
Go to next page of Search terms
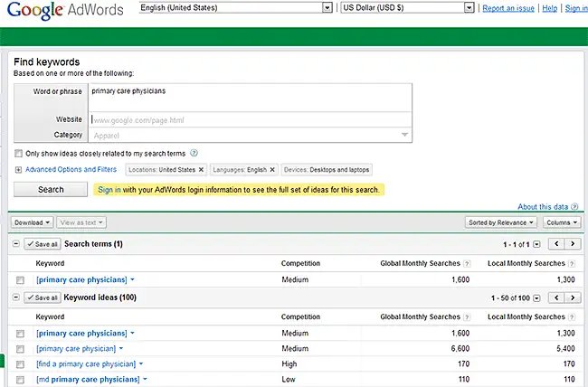point(573,244)
